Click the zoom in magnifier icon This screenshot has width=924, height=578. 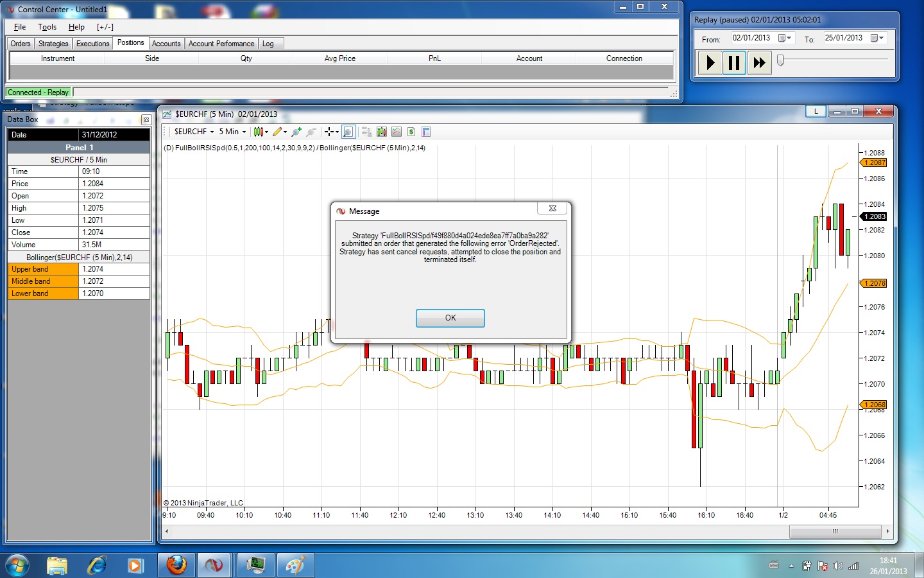point(296,132)
